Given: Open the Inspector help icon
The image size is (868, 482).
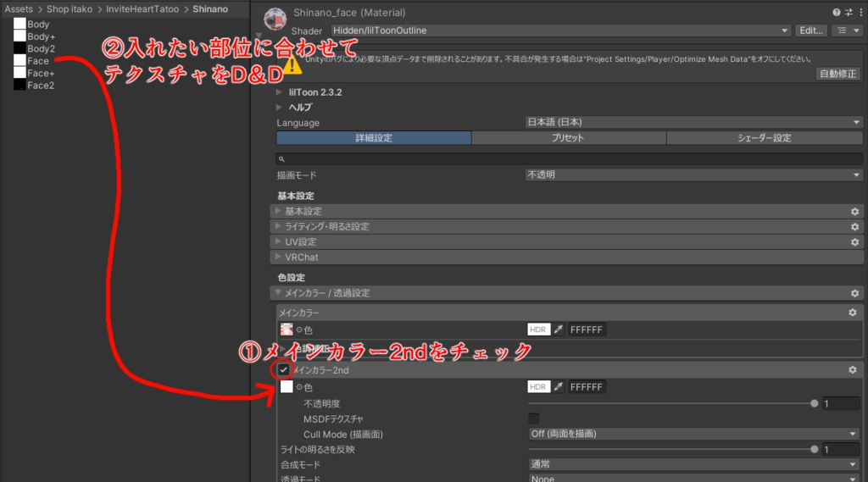Looking at the screenshot, I should click(836, 12).
